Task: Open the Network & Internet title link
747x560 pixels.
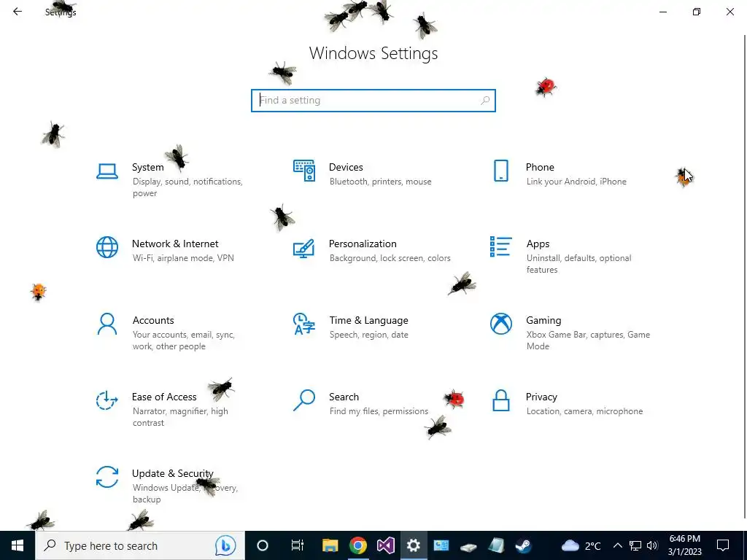Action: click(175, 244)
